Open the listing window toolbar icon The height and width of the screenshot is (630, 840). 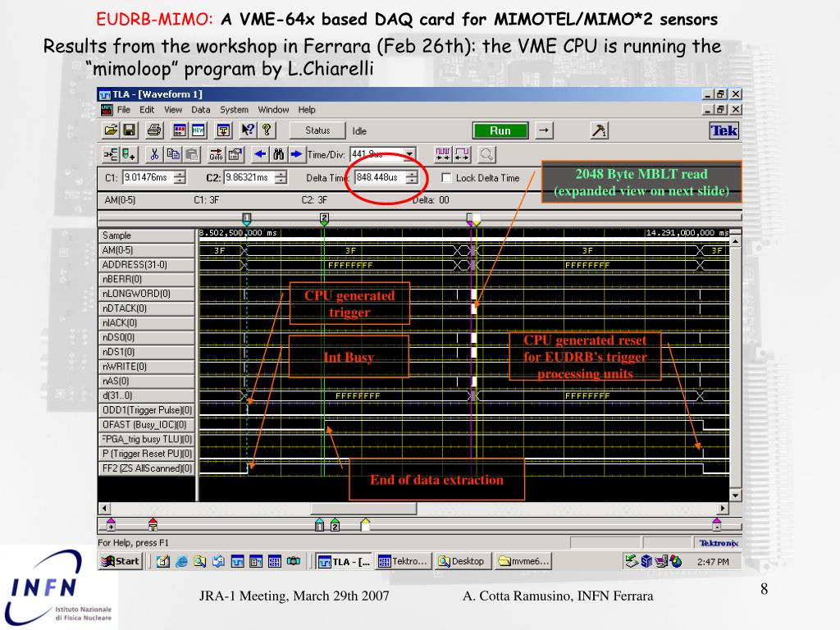tap(180, 130)
